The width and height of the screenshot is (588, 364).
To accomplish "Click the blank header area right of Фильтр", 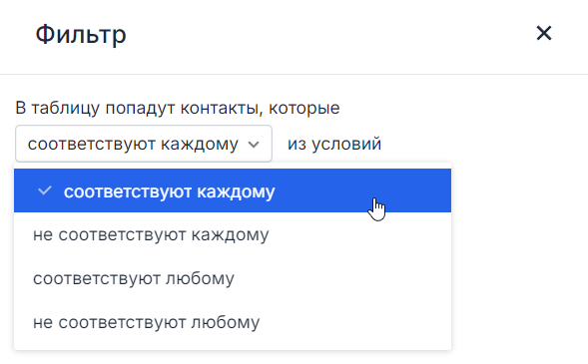I will point(330,34).
